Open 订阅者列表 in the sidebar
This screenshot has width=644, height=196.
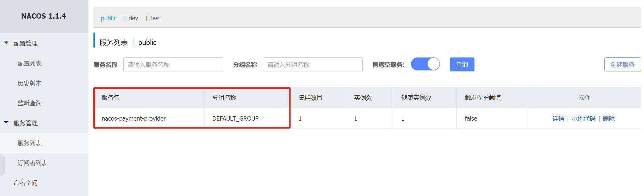pyautogui.click(x=33, y=163)
